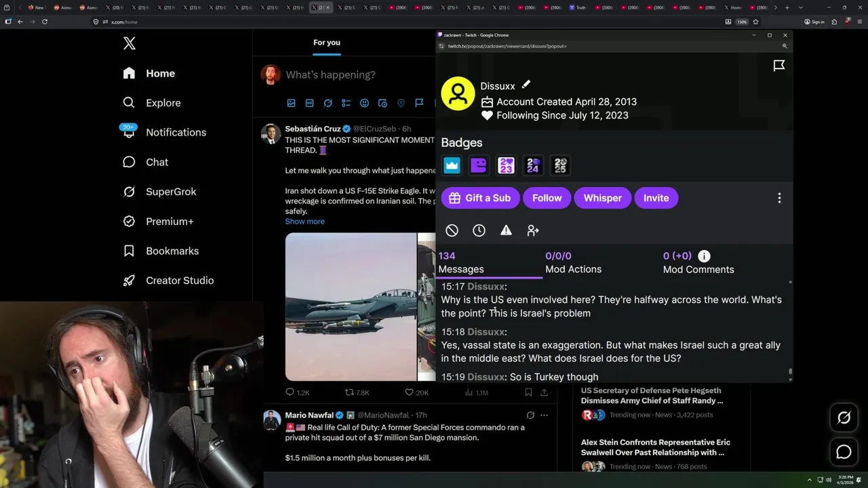Image resolution: width=868 pixels, height=488 pixels.
Task: Click the Twitch popout address bar URL
Action: click(x=507, y=46)
